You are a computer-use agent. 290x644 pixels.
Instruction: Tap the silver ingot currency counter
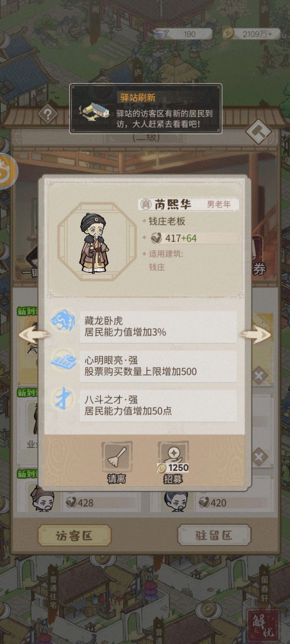click(x=181, y=34)
